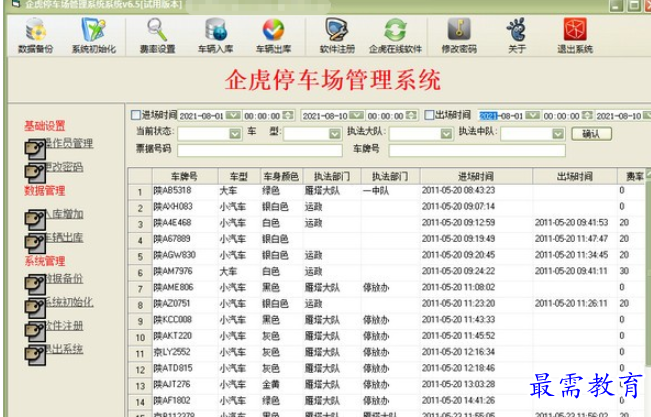Click the sidebar tag icon beside 系统初始化

[35, 308]
